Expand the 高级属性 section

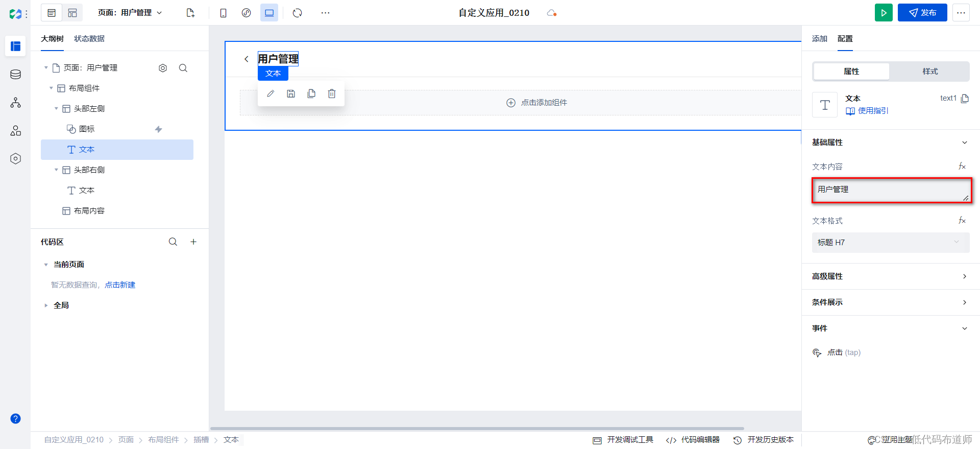[965, 276]
